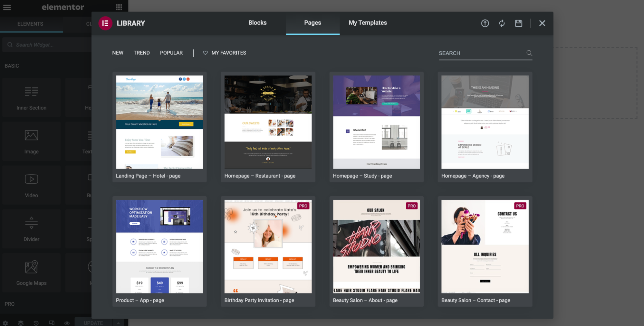
Task: Select the Image widget
Action: click(x=32, y=141)
